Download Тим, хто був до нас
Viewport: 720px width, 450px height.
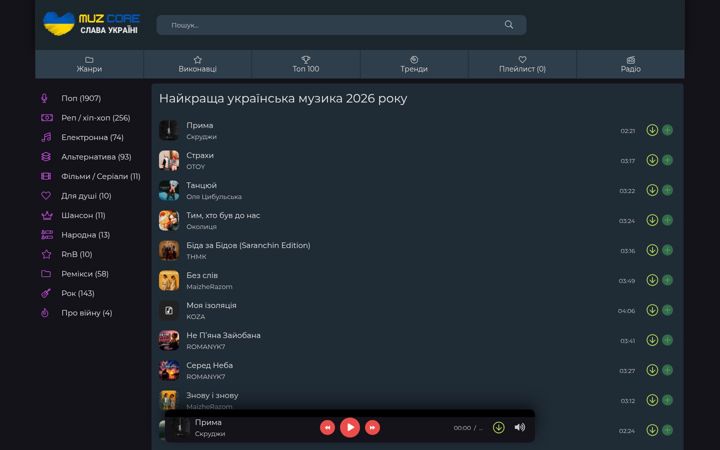click(652, 220)
